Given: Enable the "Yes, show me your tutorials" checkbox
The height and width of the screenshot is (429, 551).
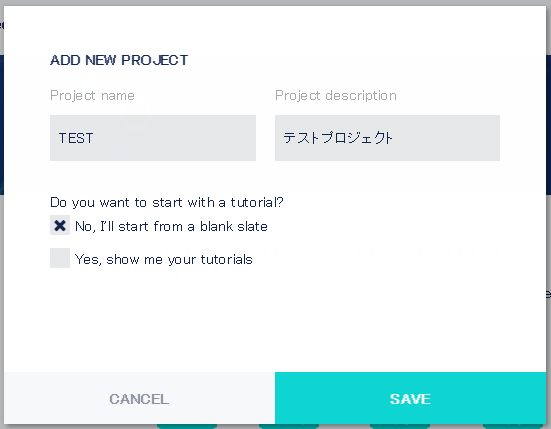Looking at the screenshot, I should (60, 258).
